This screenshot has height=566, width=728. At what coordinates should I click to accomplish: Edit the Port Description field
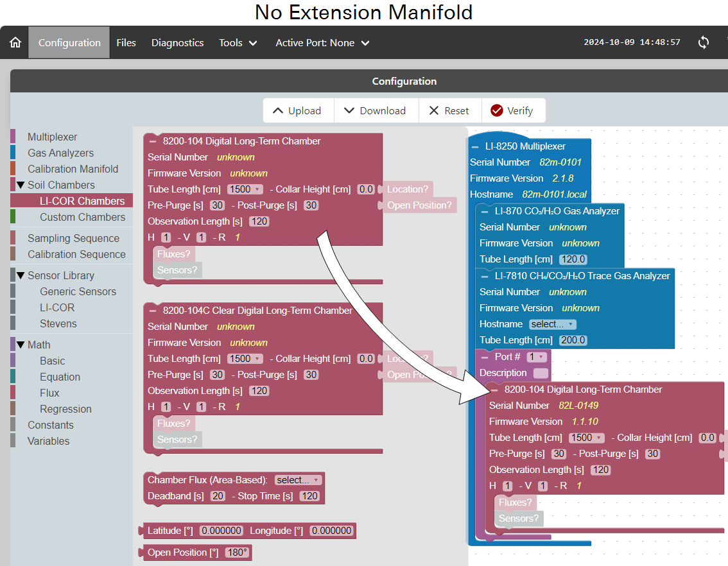541,373
